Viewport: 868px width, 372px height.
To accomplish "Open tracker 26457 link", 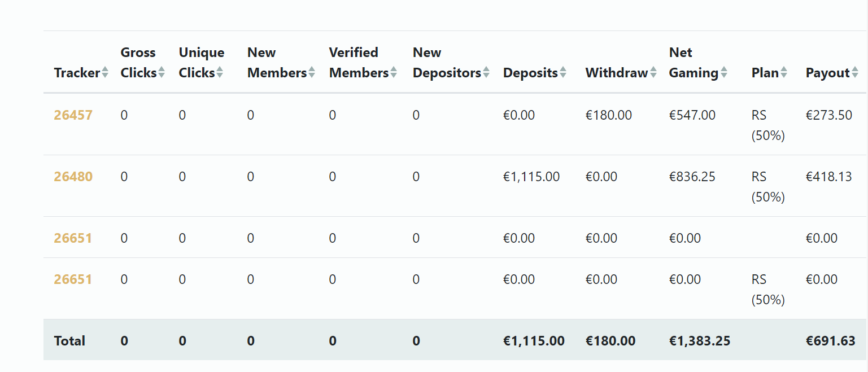I will pos(73,115).
